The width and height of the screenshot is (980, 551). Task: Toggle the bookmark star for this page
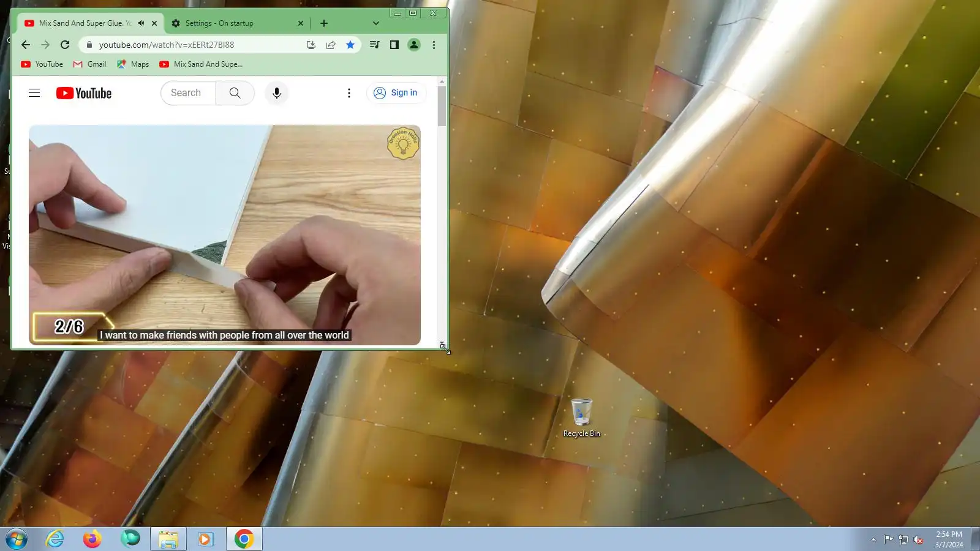(x=350, y=45)
